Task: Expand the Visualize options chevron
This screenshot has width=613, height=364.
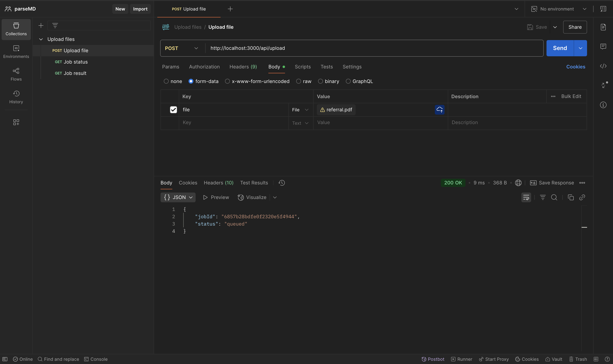Action: click(x=275, y=197)
